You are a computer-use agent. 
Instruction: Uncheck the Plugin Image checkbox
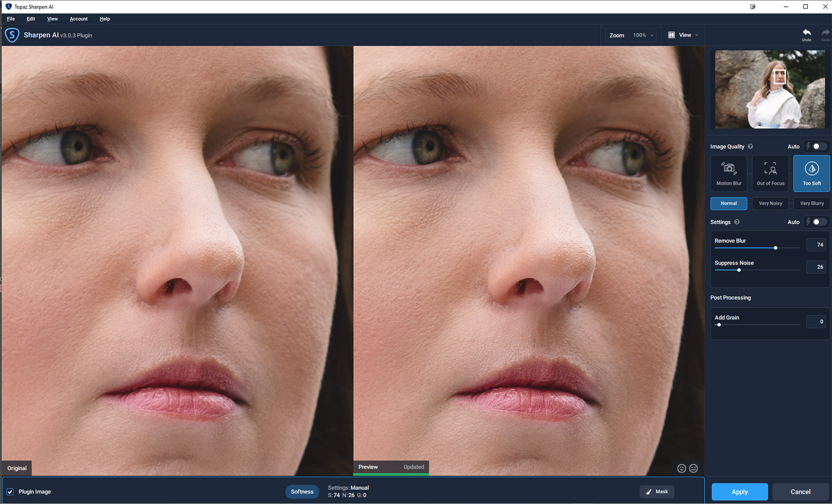point(10,492)
